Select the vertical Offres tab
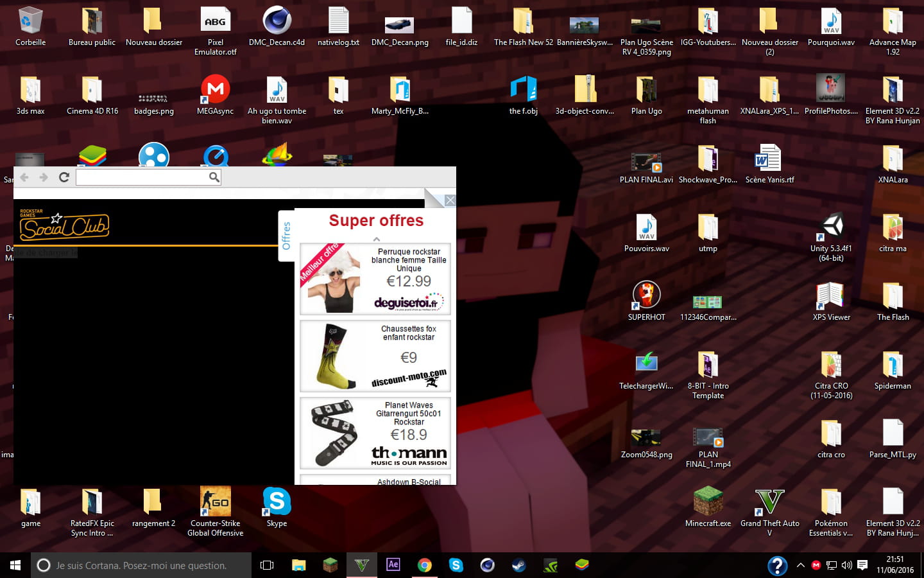 click(x=286, y=236)
